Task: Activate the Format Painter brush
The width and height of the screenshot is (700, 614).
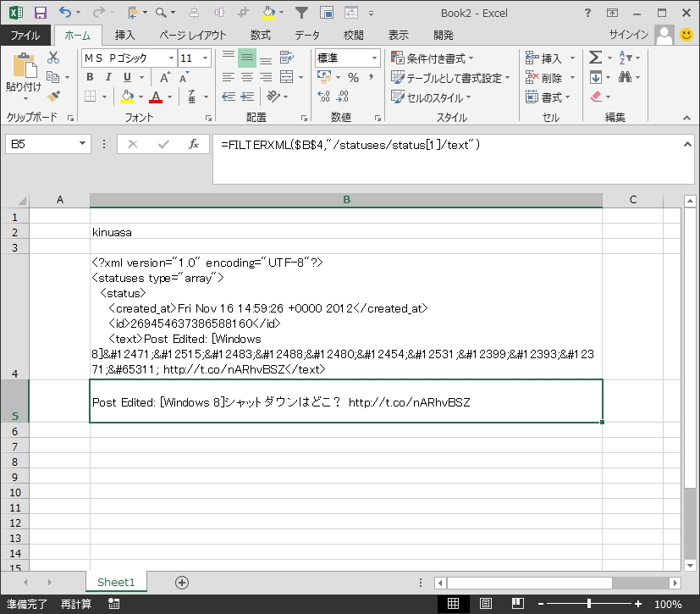Action: pyautogui.click(x=53, y=96)
